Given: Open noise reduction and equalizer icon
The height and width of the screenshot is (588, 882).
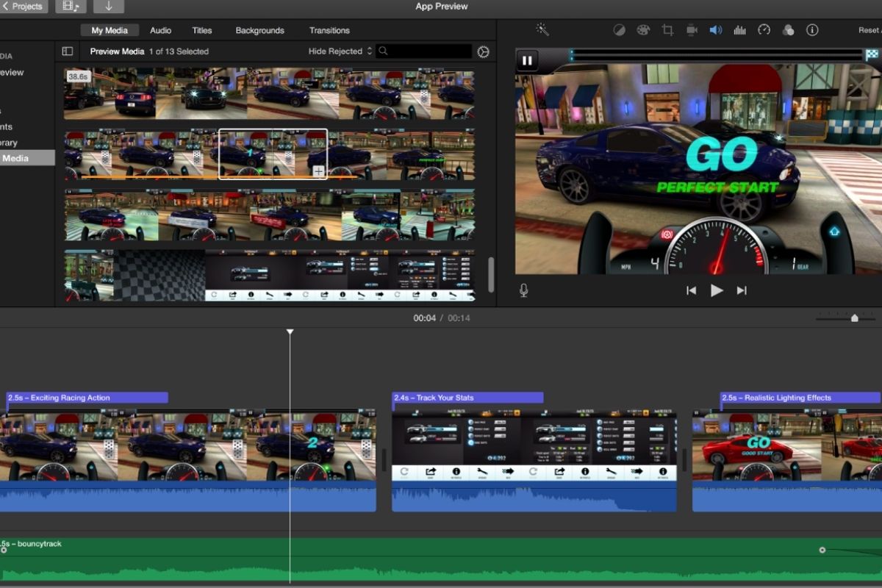Looking at the screenshot, I should coord(739,30).
